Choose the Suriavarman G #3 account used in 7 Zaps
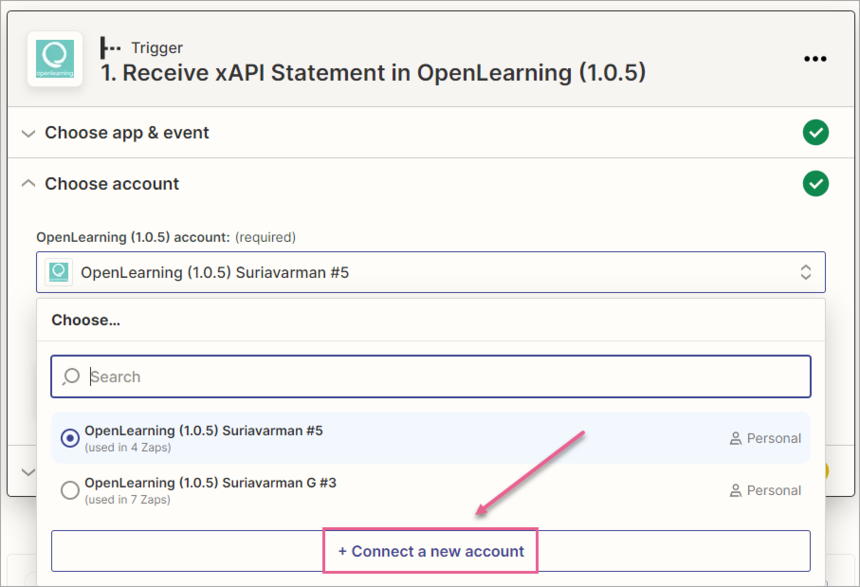The height and width of the screenshot is (587, 860). pyautogui.click(x=210, y=490)
